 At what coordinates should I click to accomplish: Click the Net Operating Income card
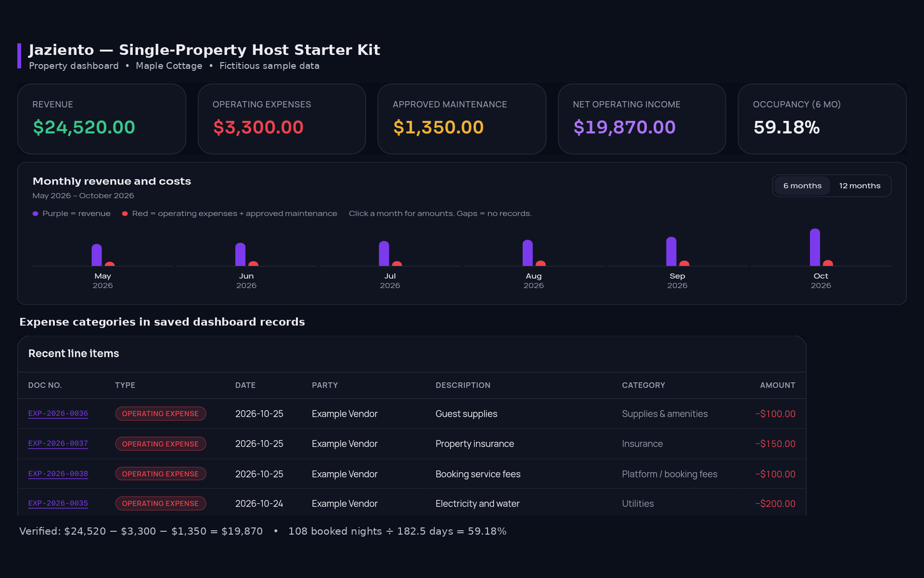tap(642, 119)
